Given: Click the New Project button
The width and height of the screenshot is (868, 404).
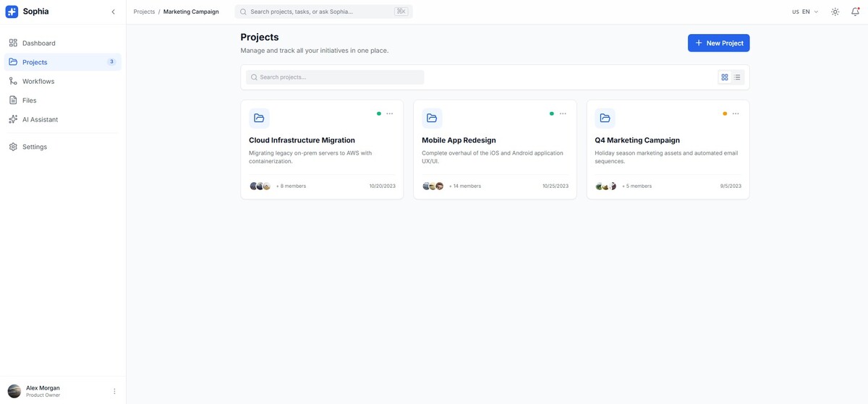Looking at the screenshot, I should coord(718,43).
